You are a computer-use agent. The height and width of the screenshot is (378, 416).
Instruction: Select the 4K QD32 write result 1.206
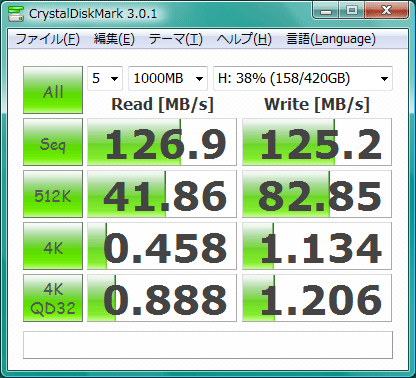pos(317,298)
